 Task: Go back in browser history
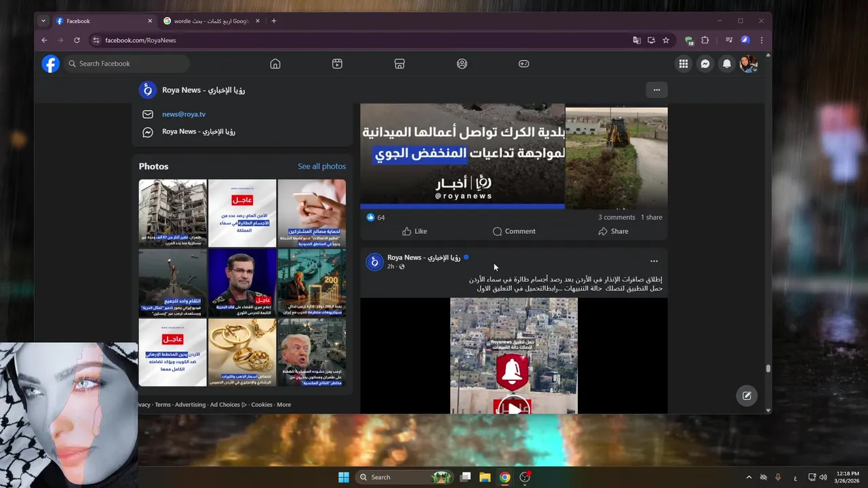pyautogui.click(x=45, y=40)
